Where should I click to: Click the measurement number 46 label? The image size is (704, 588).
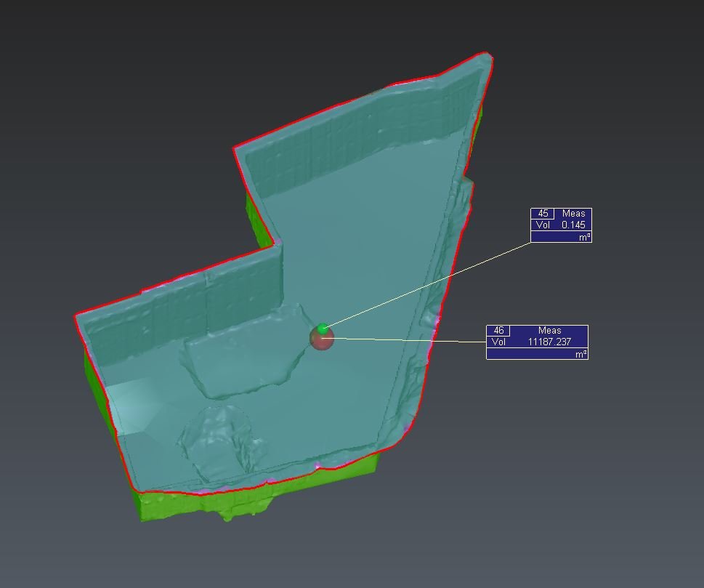(498, 331)
